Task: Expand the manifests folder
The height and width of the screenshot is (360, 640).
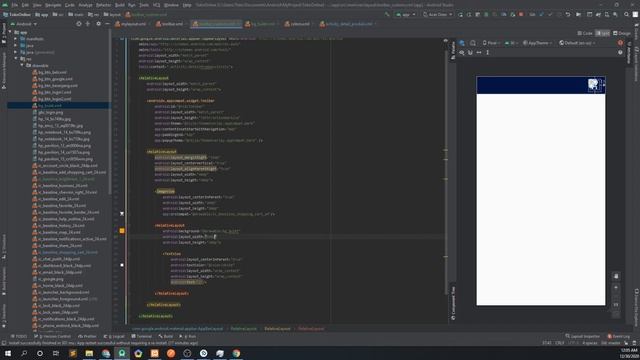Action: click(16, 39)
